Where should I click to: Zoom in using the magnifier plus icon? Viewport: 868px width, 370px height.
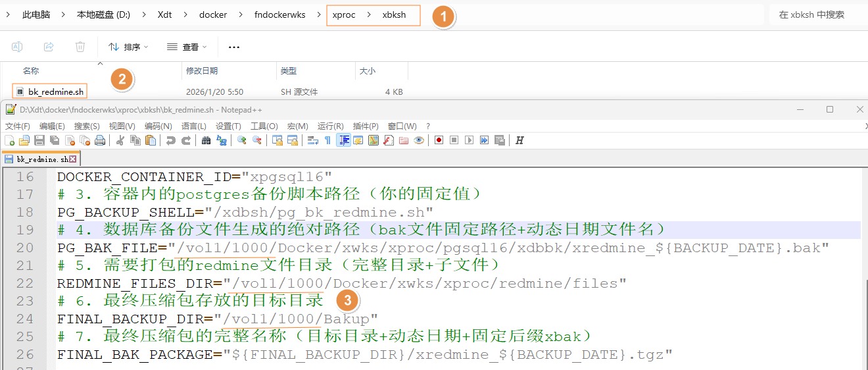(x=242, y=140)
